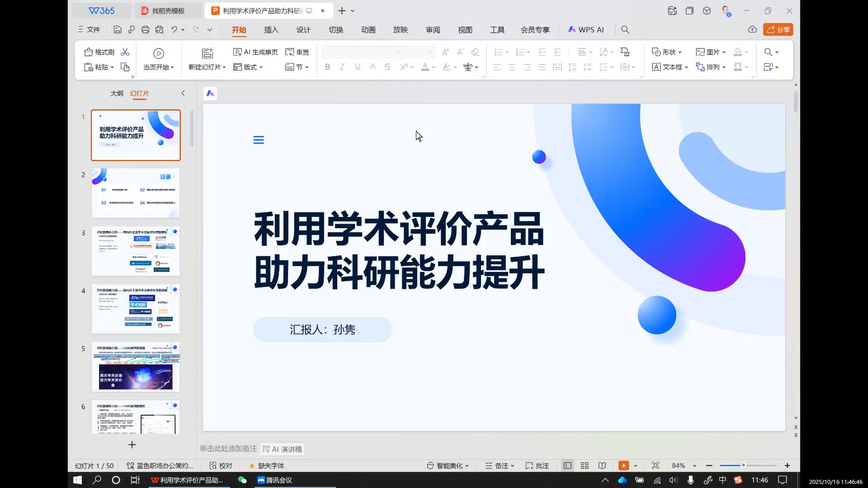Toggle Italic formatting
868x488 pixels.
tap(342, 67)
